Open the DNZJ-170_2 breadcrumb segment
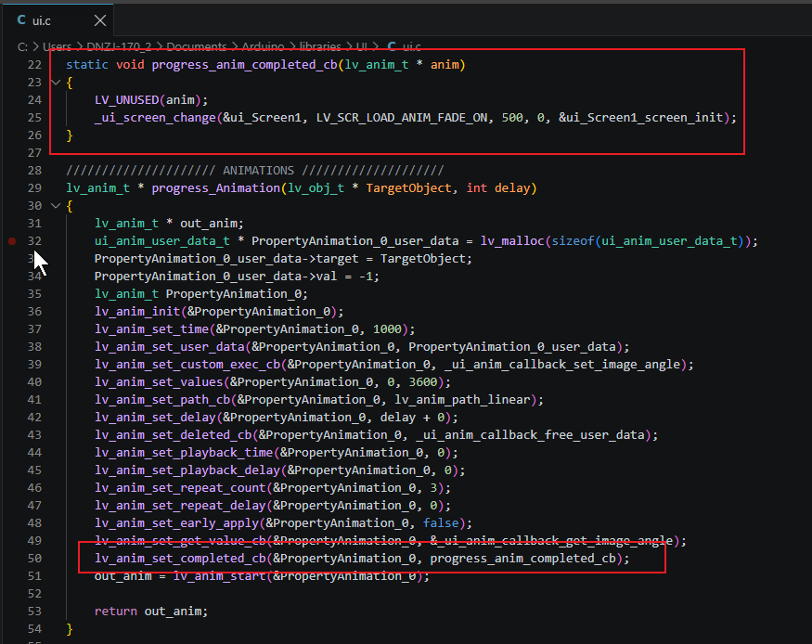This screenshot has height=644, width=812. 119,46
